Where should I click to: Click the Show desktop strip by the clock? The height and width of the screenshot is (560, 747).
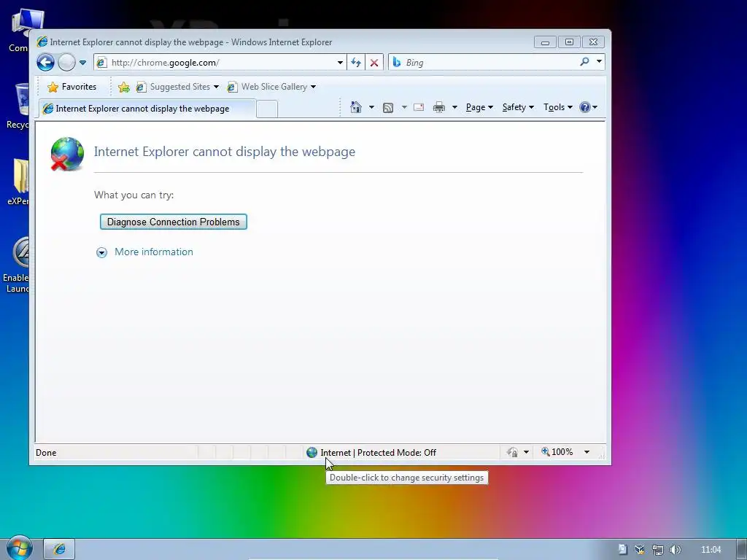click(741, 549)
